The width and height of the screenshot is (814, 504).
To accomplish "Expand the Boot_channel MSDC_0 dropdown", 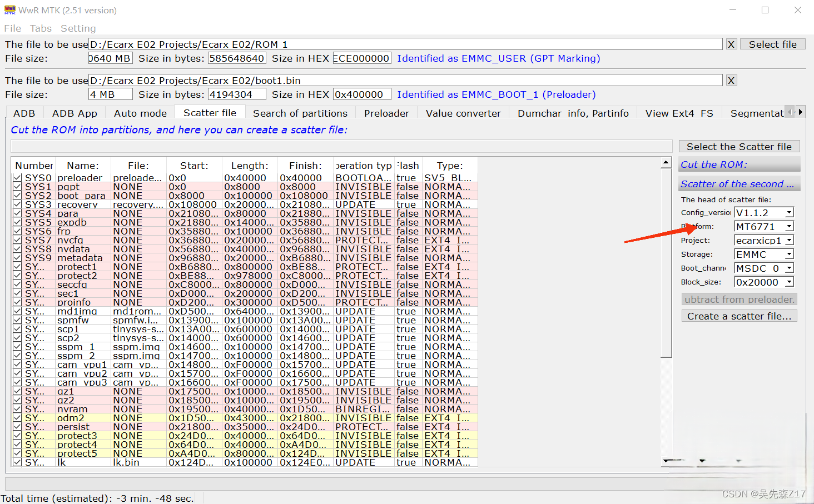I will (789, 268).
